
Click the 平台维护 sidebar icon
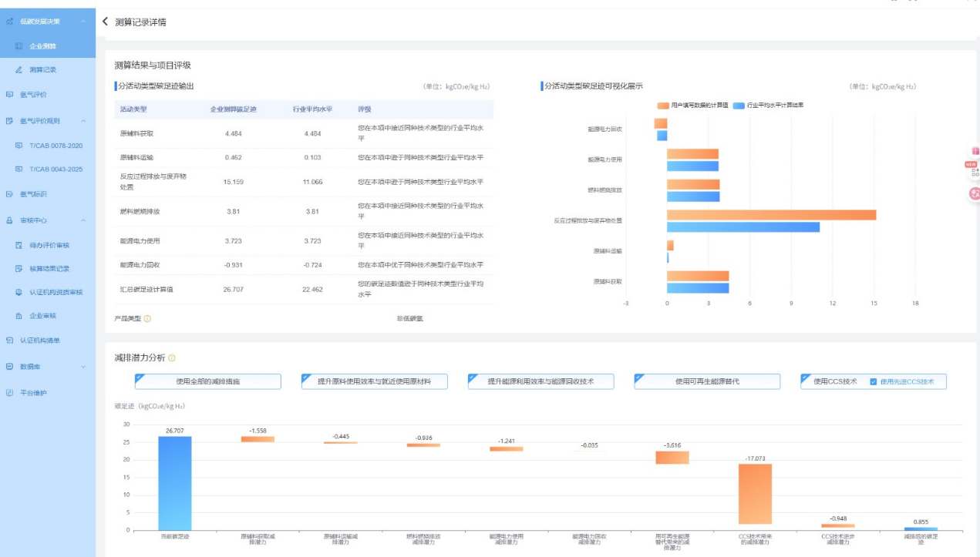(10, 393)
